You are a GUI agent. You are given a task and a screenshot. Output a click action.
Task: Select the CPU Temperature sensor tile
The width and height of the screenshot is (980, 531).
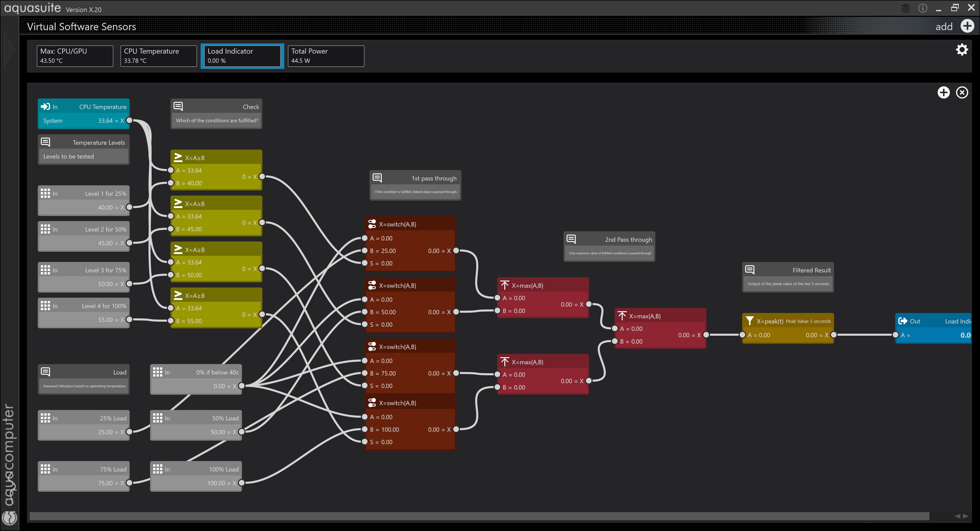[x=159, y=56]
